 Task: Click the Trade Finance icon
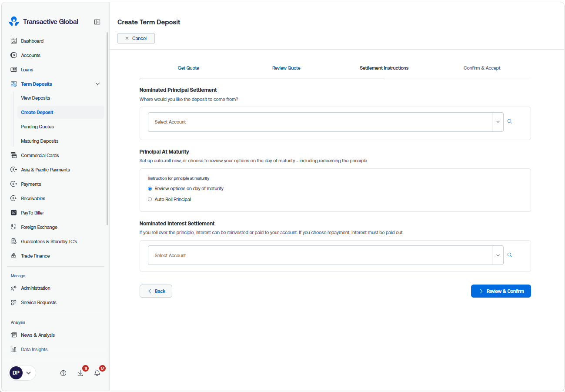[x=13, y=256]
